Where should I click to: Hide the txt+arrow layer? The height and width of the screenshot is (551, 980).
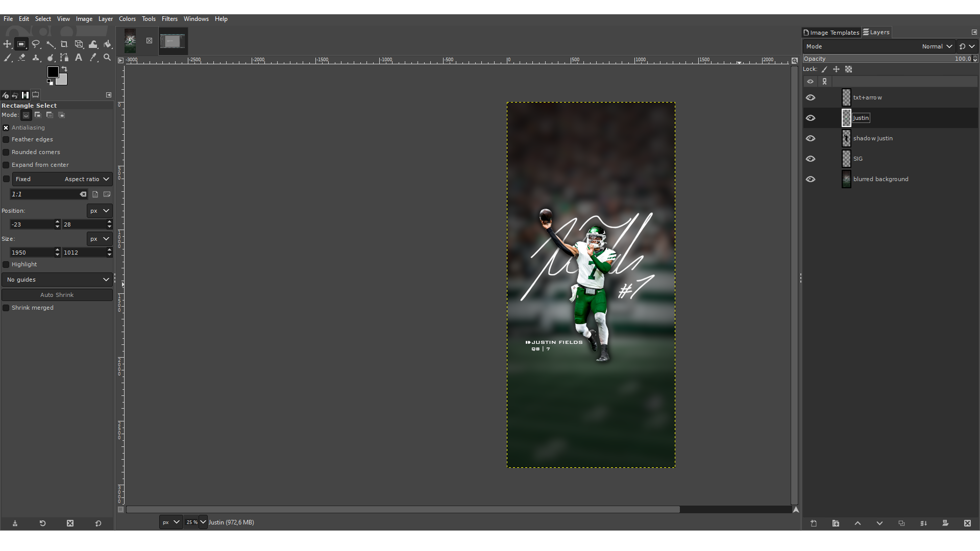click(811, 97)
